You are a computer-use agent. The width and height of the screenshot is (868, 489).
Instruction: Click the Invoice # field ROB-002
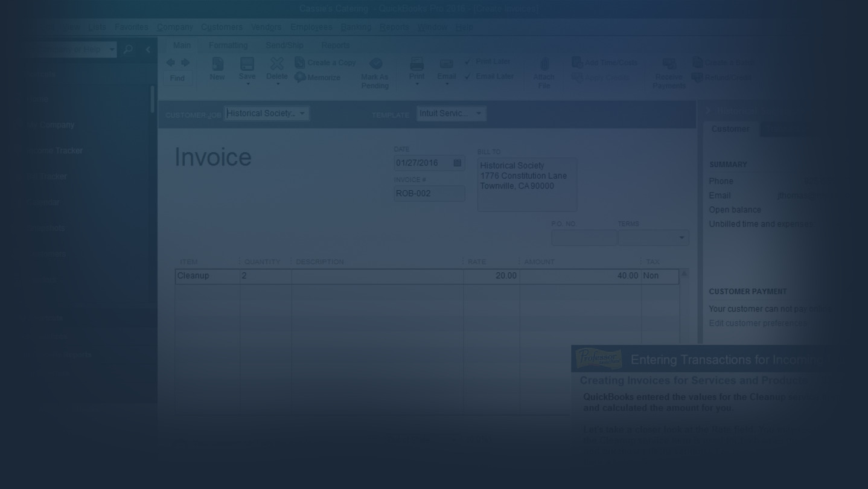click(x=429, y=194)
